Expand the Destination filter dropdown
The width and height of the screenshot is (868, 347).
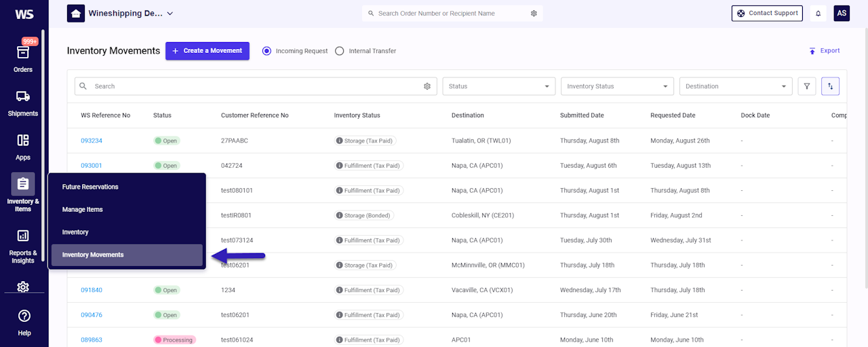click(735, 86)
